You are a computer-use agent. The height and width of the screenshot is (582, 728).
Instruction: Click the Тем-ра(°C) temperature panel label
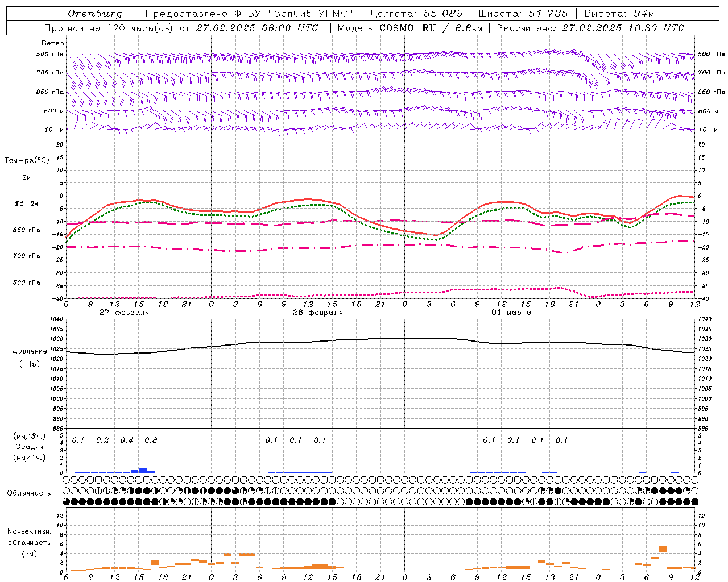coord(27,161)
